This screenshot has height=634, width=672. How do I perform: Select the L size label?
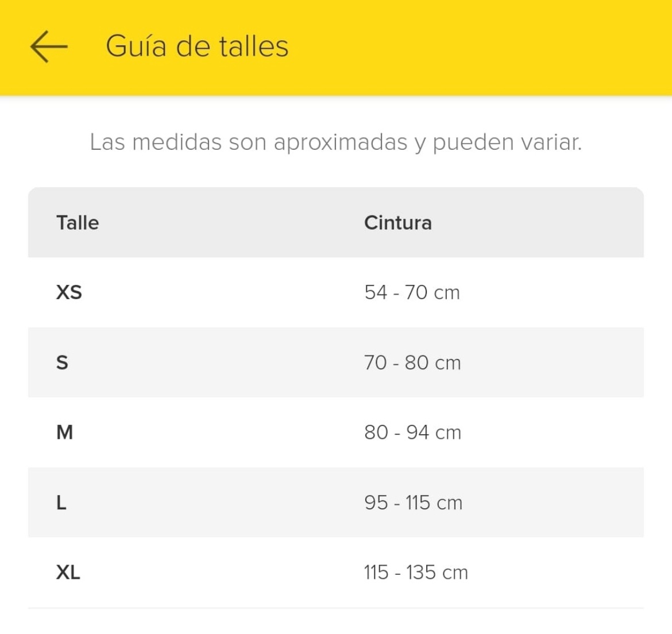[61, 502]
